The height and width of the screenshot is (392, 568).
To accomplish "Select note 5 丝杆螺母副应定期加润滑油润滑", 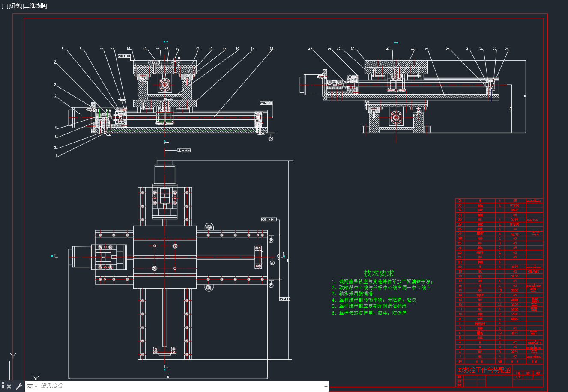I will [369, 306].
